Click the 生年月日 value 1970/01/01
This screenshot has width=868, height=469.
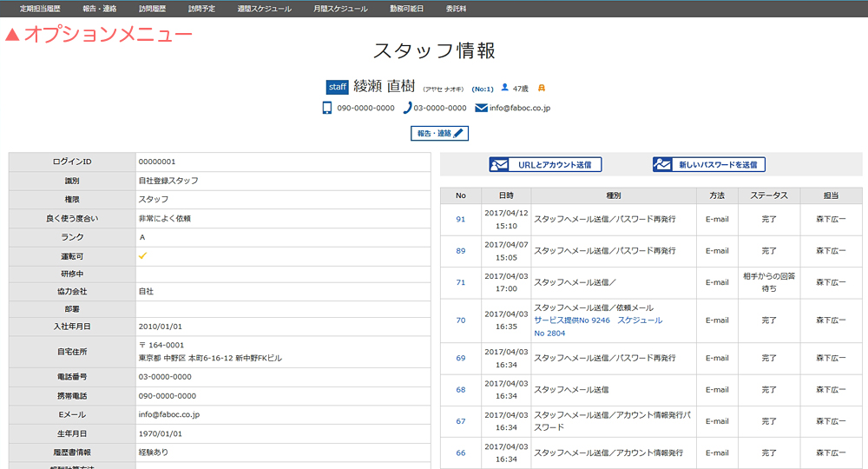pos(160,434)
